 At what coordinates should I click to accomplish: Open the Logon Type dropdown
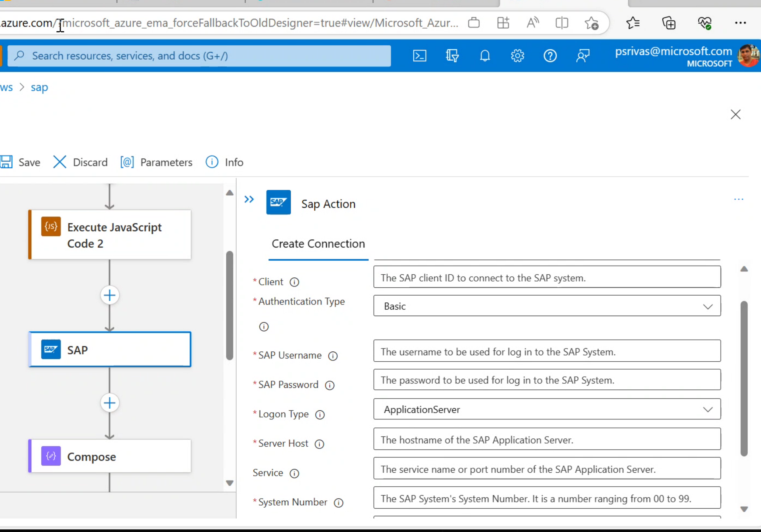click(x=708, y=409)
